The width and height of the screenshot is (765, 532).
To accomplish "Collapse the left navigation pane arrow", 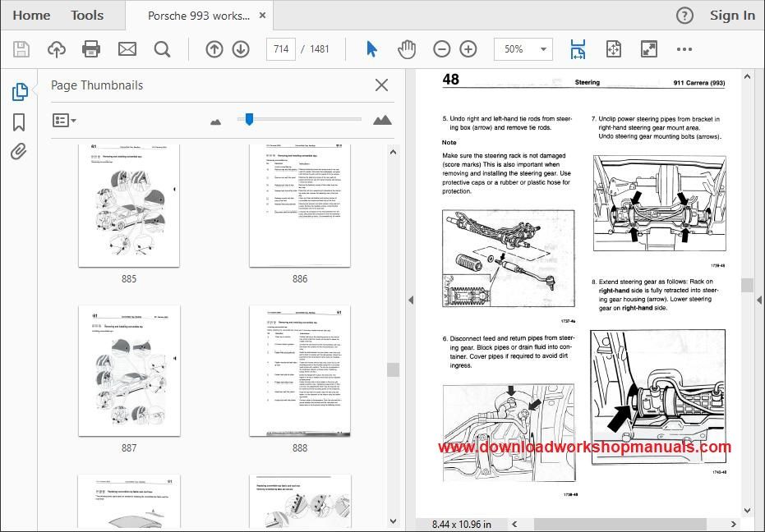I will (411, 300).
